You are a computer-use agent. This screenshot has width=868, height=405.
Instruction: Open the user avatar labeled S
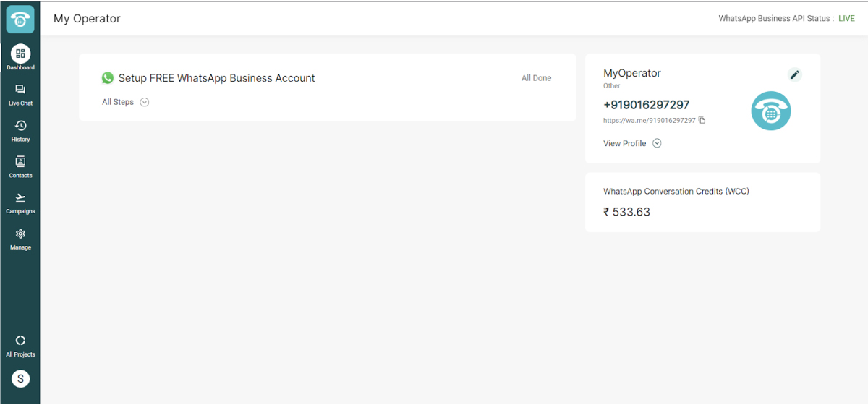tap(20, 378)
